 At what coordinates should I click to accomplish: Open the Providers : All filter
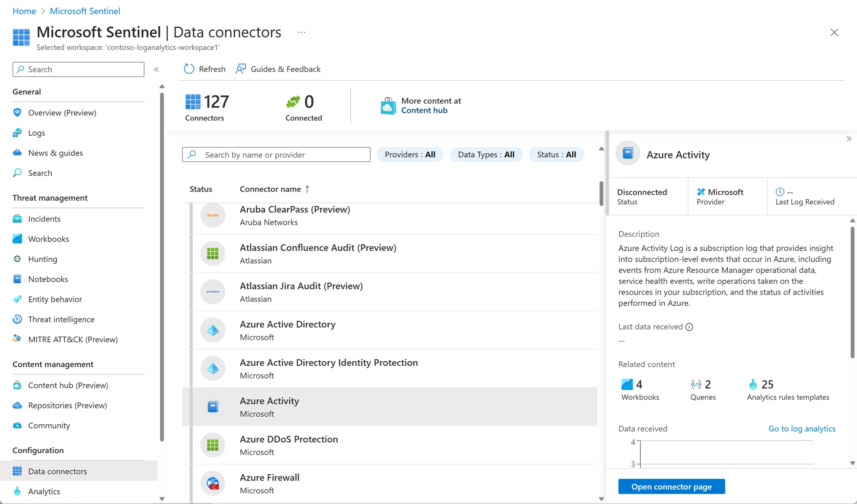(x=410, y=154)
